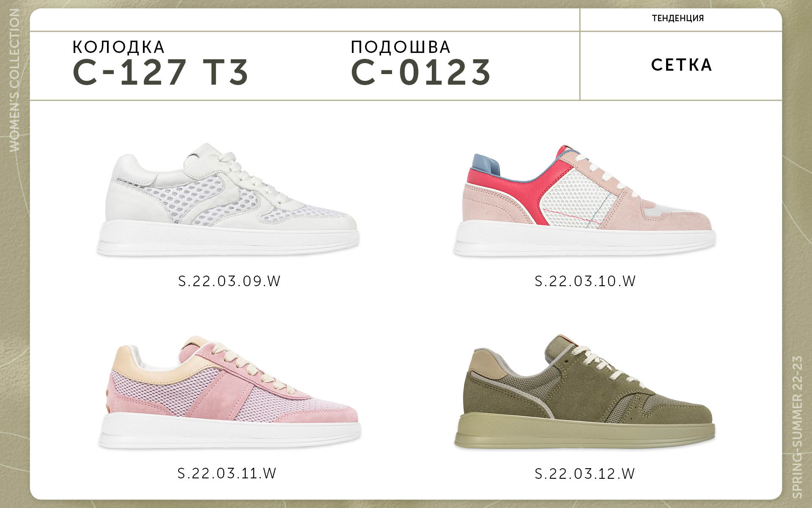Select the C-127 T3 last code
Screen dimensions: 812x508
click(x=161, y=72)
